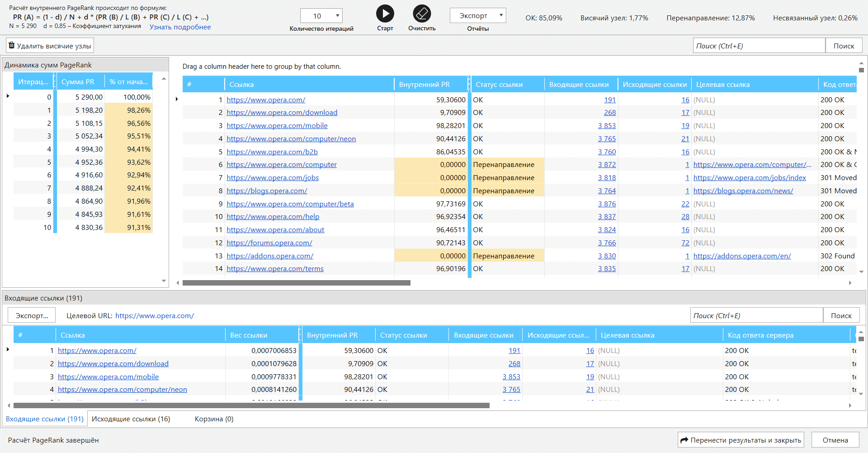This screenshot has width=868, height=453.
Task: Click scroll-down arrow of dynamics panel
Action: point(164,281)
